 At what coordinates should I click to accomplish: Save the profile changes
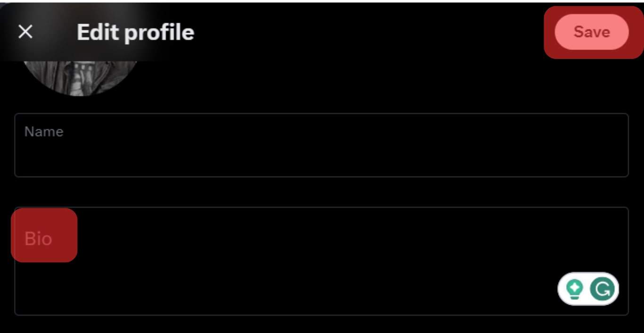592,32
